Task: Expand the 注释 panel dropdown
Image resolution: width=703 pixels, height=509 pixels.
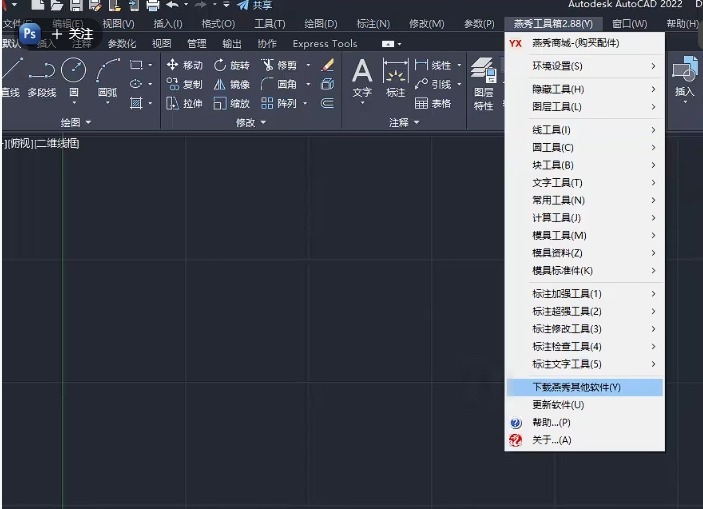Action: pos(404,122)
